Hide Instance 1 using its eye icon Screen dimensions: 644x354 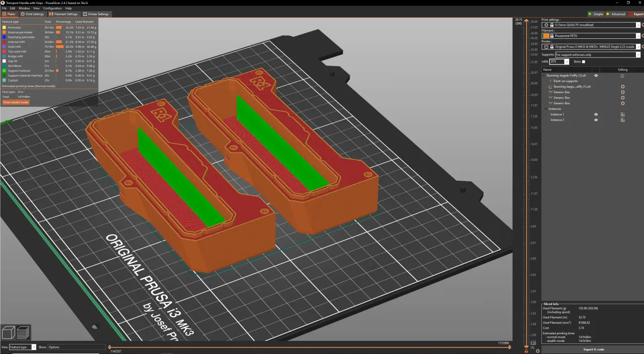click(596, 114)
